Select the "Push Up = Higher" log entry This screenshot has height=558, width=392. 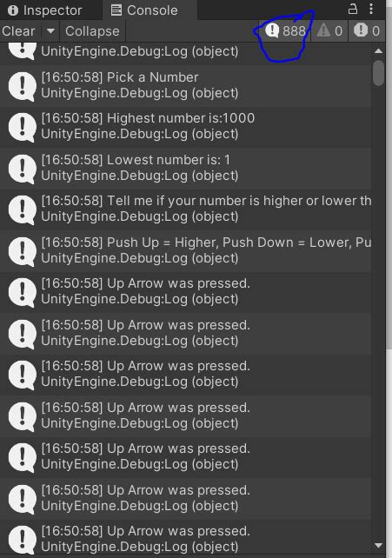[185, 251]
